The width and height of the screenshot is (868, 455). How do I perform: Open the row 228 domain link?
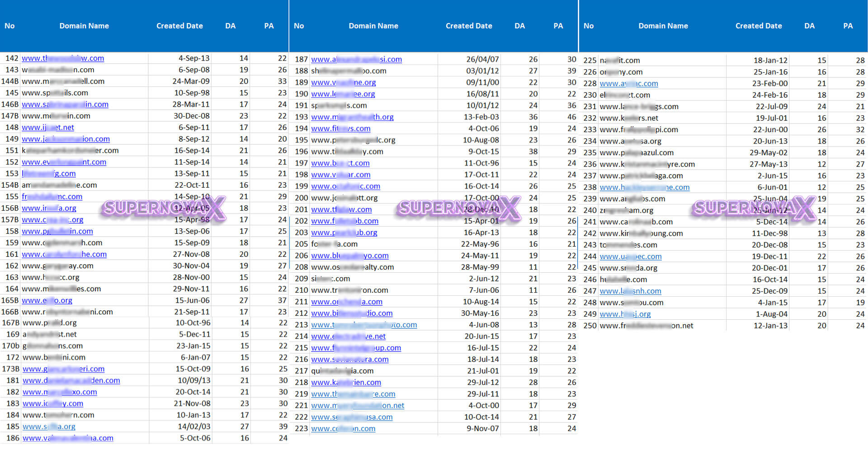point(629,84)
